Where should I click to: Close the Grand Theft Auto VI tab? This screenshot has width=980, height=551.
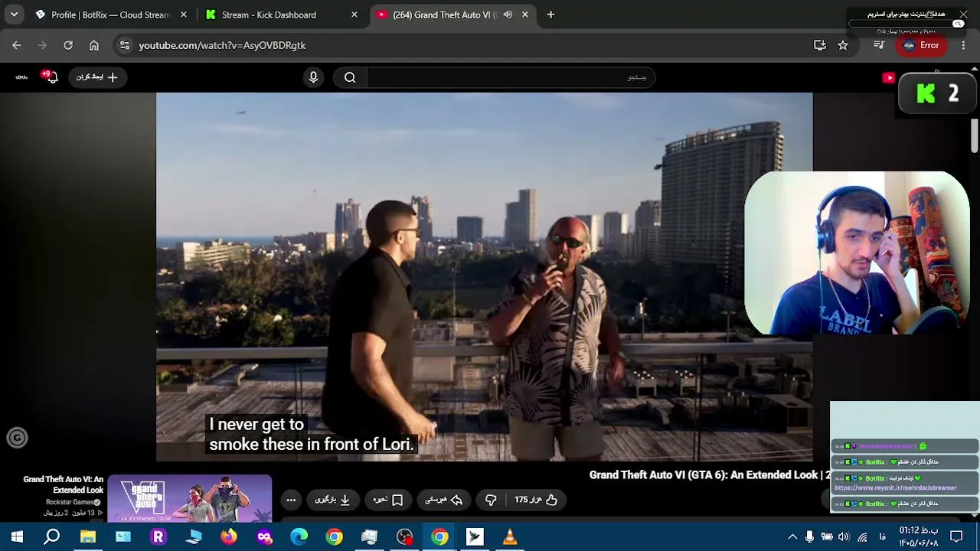point(524,15)
